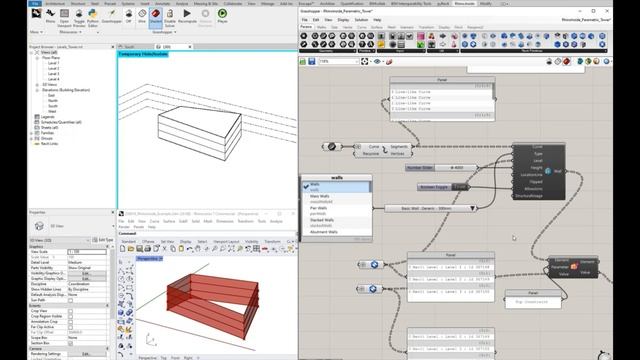Switch to the South view tab
The height and width of the screenshot is (360, 640).
pyautogui.click(x=130, y=47)
